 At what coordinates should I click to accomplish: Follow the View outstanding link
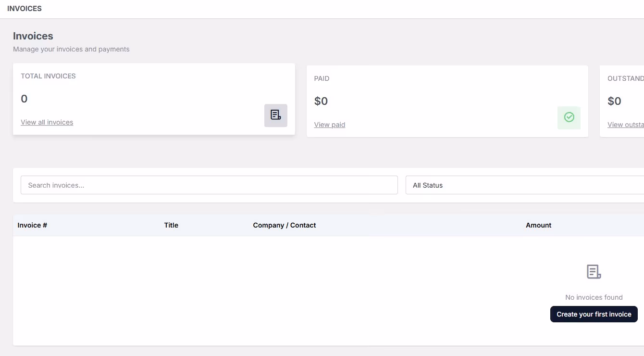point(625,125)
